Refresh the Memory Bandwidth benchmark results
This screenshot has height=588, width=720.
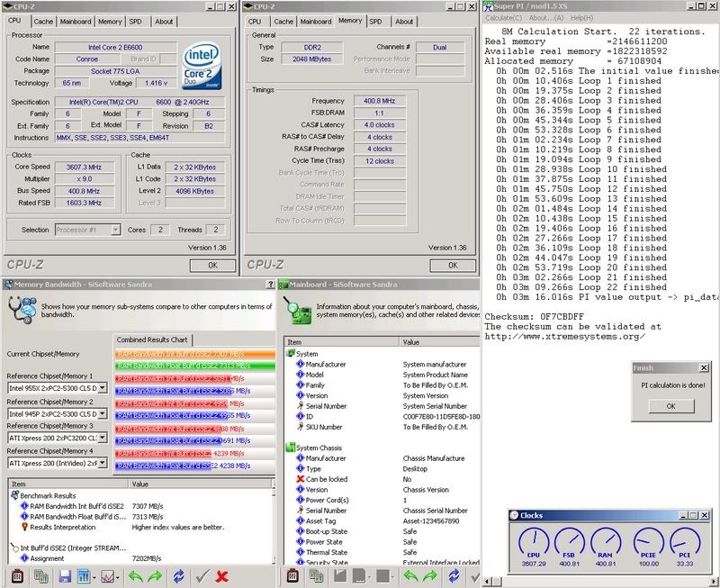178,576
